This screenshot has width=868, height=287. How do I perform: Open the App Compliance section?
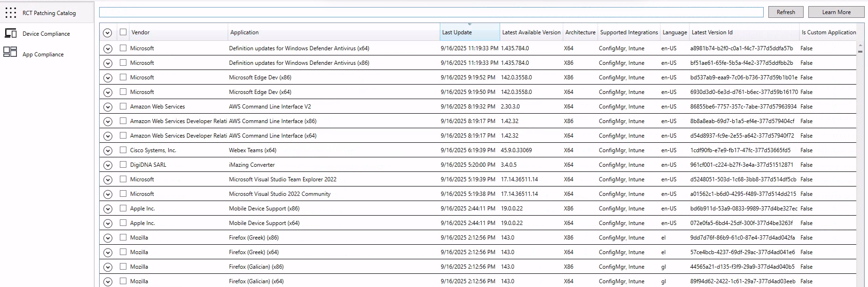pos(43,54)
